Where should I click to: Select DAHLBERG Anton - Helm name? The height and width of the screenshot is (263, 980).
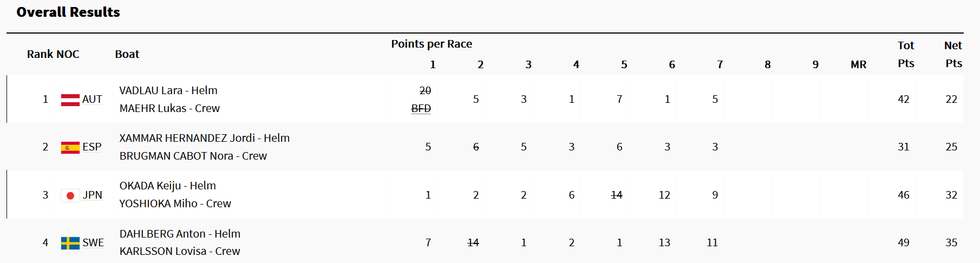(180, 234)
